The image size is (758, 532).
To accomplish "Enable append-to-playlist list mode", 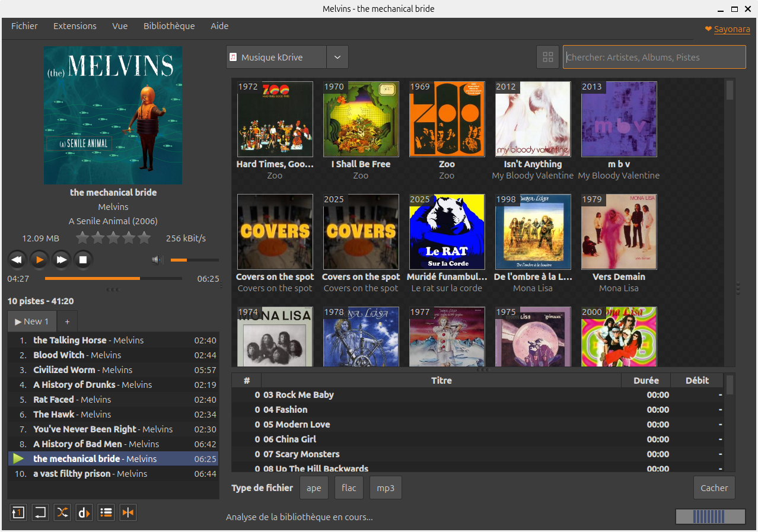I will [106, 512].
